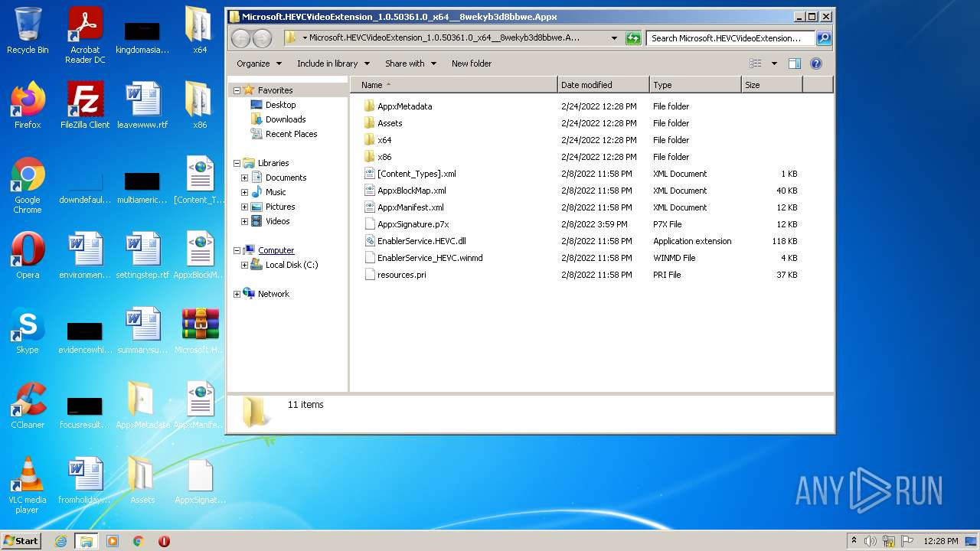Image resolution: width=980 pixels, height=551 pixels.
Task: Select Desktop under Favorites
Action: 280,105
